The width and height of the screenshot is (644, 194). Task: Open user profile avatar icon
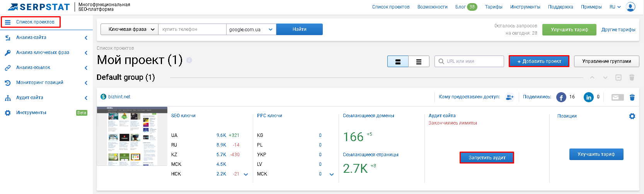[630, 7]
